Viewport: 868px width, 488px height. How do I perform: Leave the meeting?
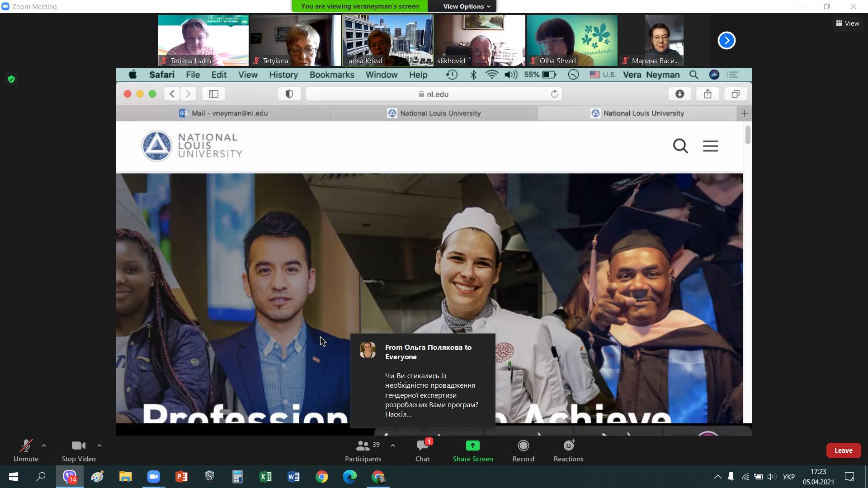[x=843, y=450]
